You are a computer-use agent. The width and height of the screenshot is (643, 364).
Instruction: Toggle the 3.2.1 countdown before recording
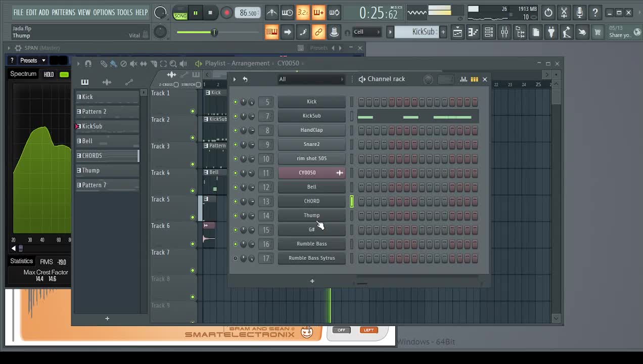(x=303, y=13)
